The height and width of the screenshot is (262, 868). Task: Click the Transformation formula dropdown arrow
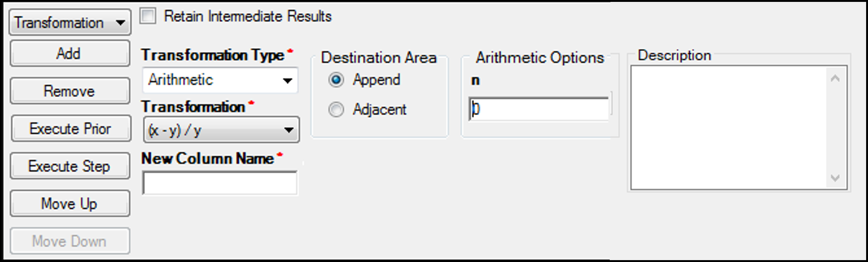[289, 130]
